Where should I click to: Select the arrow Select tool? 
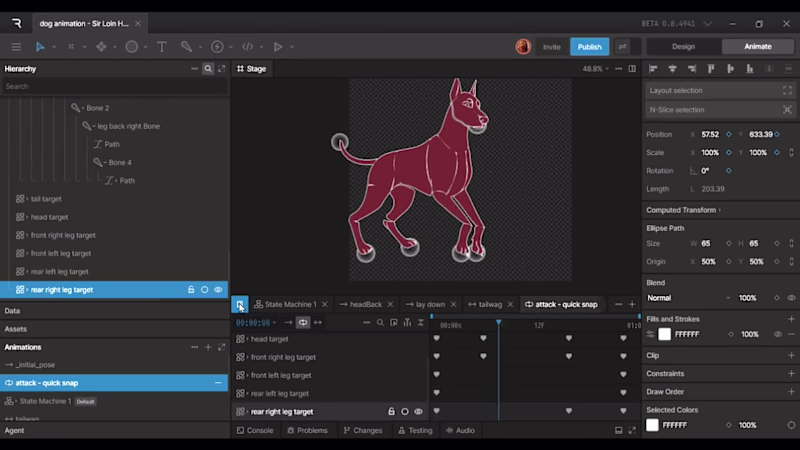pyautogui.click(x=40, y=47)
